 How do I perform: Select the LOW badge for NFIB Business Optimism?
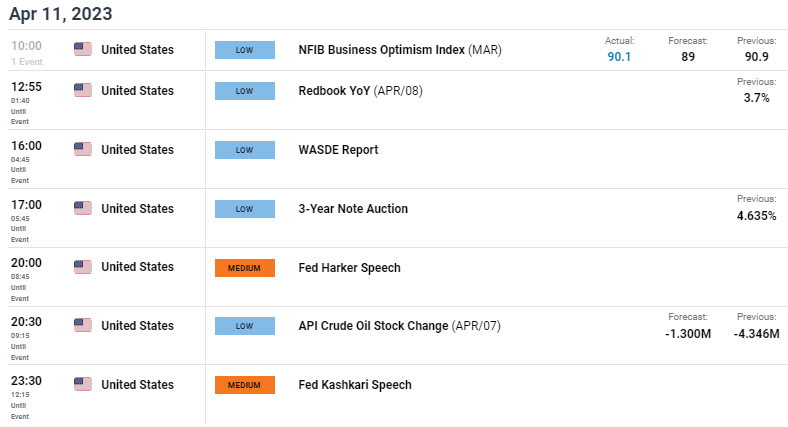[x=245, y=50]
